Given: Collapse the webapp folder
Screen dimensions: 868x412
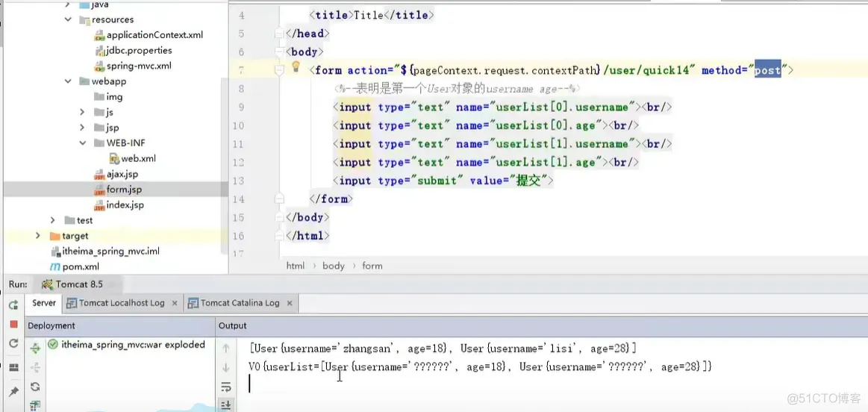Looking at the screenshot, I should 68,81.
